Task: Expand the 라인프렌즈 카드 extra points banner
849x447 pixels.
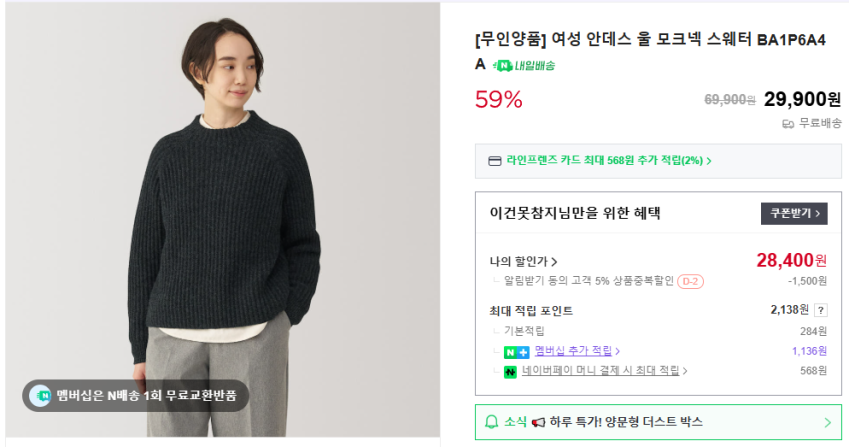Action: click(x=658, y=161)
